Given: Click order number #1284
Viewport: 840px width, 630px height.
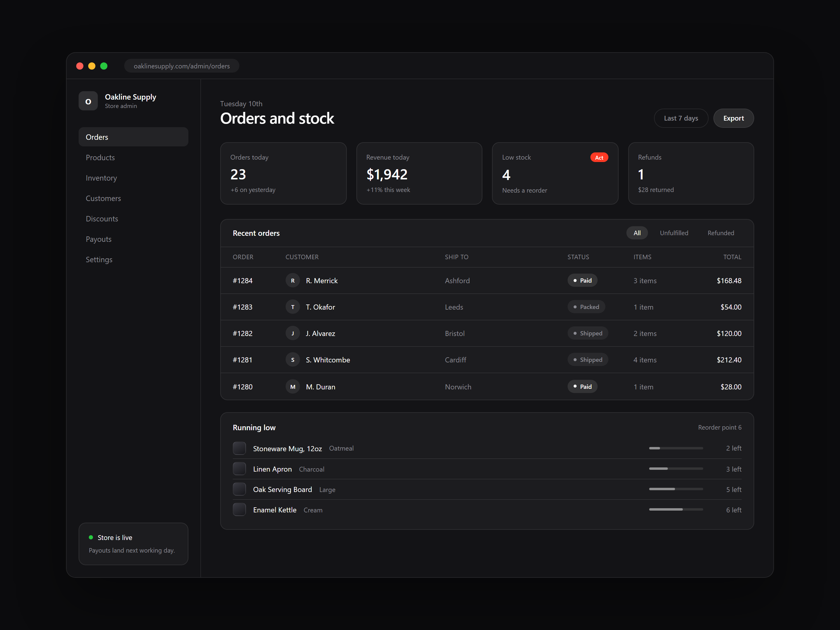Looking at the screenshot, I should (x=242, y=280).
